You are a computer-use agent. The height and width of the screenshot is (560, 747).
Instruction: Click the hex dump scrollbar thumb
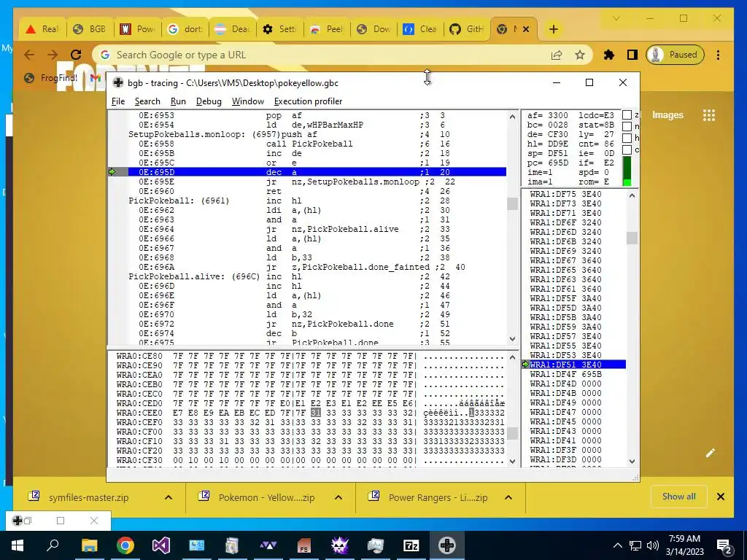[x=512, y=433]
